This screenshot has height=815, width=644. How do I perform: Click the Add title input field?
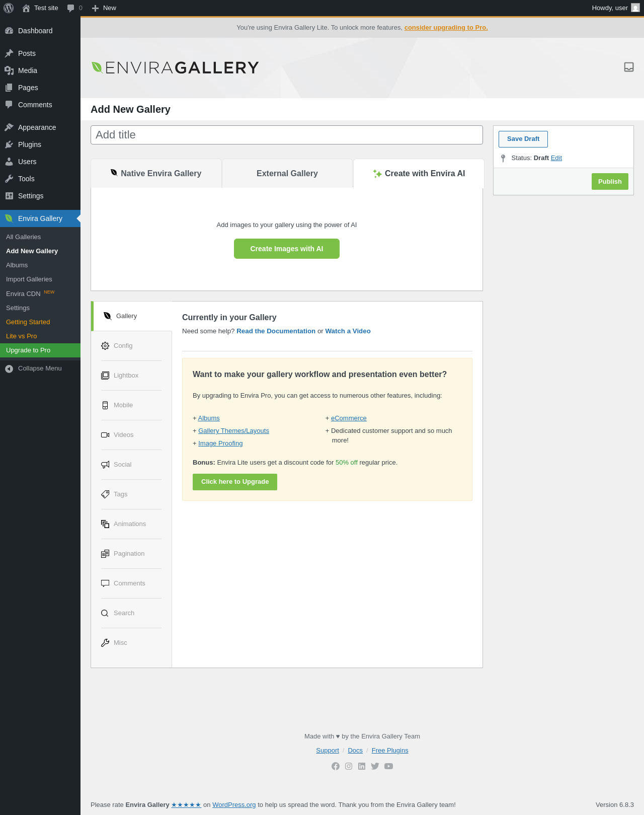287,135
